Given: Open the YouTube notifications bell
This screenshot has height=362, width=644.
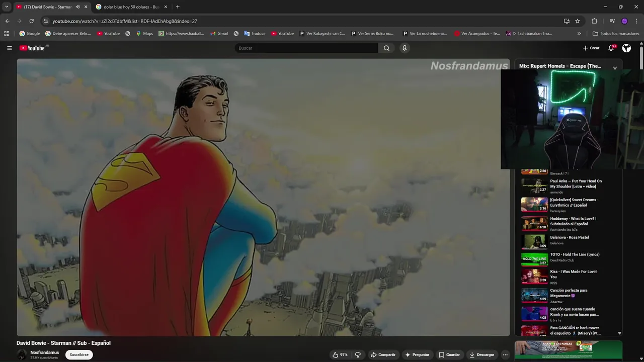Looking at the screenshot, I should [611, 48].
